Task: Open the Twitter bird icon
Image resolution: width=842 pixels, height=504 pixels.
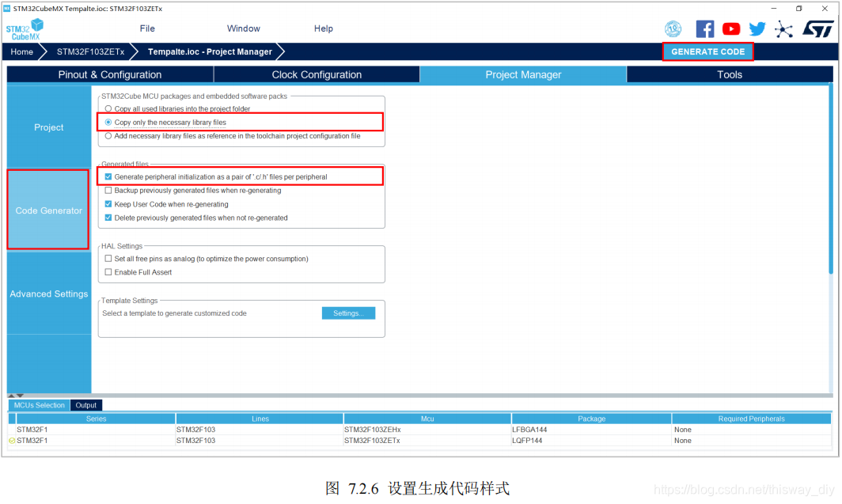Action: click(757, 29)
